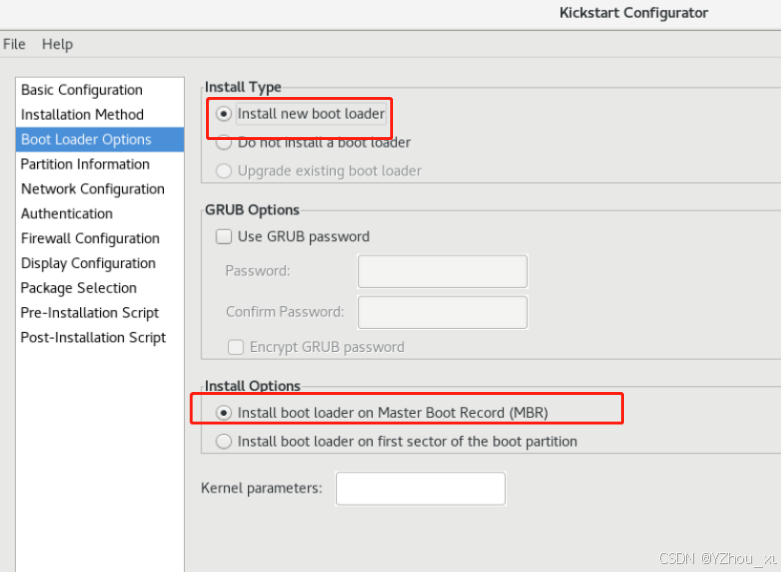The height and width of the screenshot is (572, 781).
Task: Select Boot Loader Options in sidebar
Action: coord(86,140)
